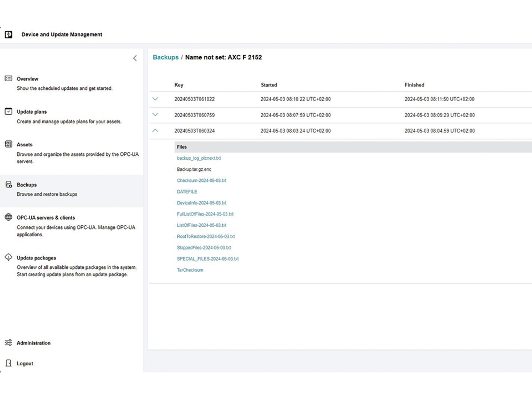
Task: Click the Update packages cloud icon
Action: 9,257
